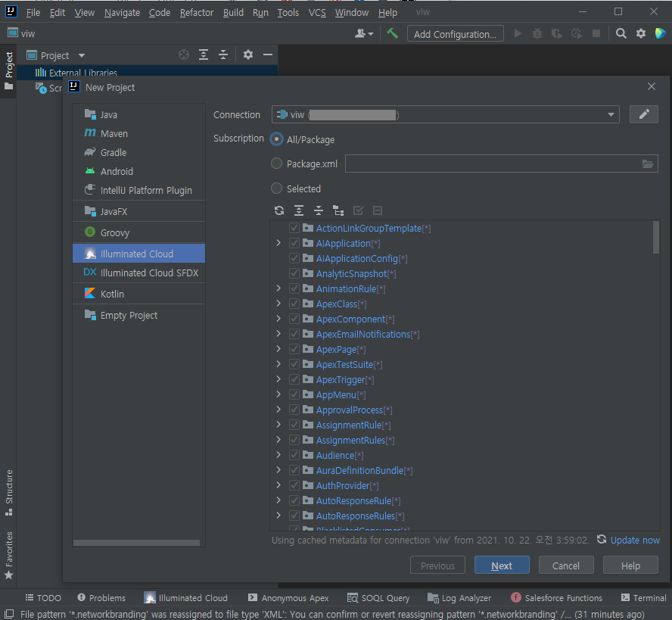Click the user account icon in main toolbar
This screenshot has width=672, height=620.
coord(364,33)
